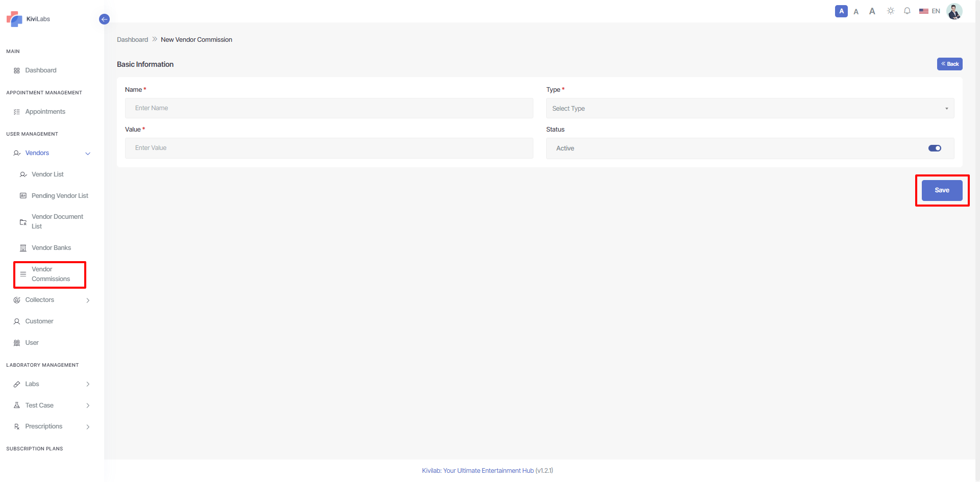980x482 pixels.
Task: Click the Dashboard grid icon in sidebar
Action: [x=17, y=70]
